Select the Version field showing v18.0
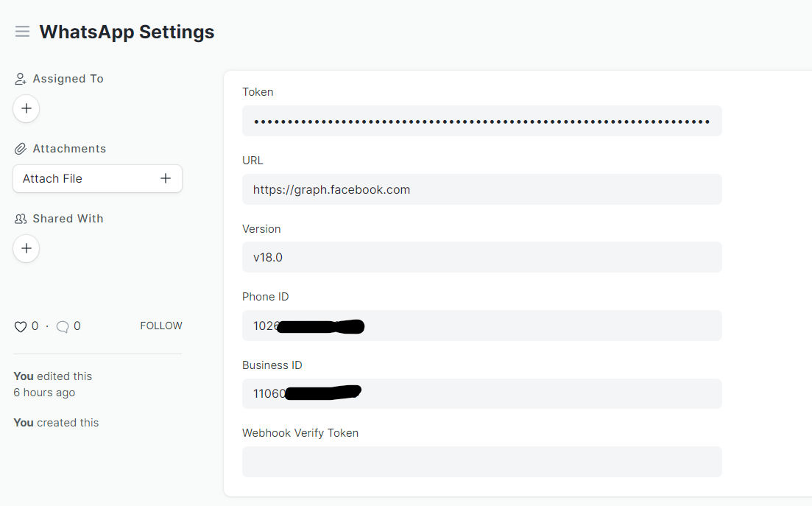Viewport: 812px width, 506px height. [x=481, y=257]
